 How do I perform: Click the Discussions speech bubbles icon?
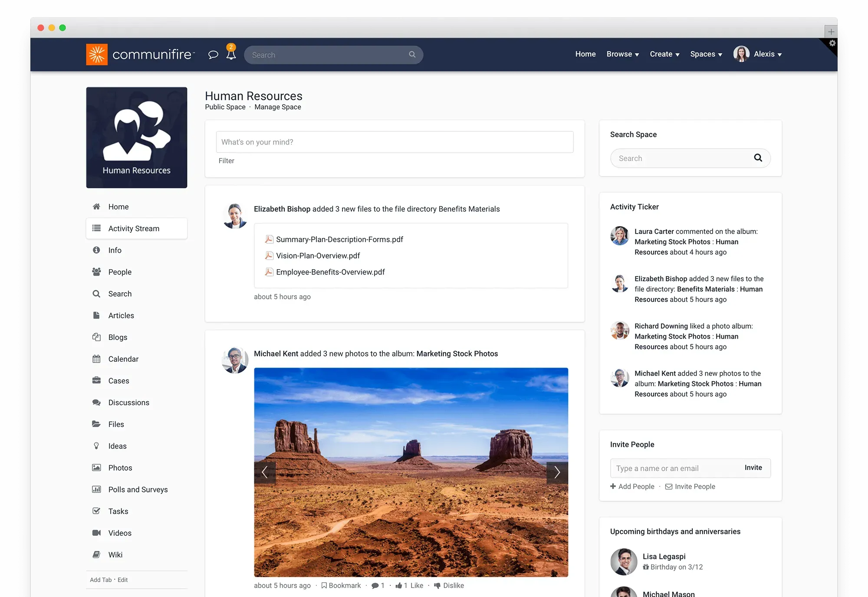pyautogui.click(x=96, y=402)
